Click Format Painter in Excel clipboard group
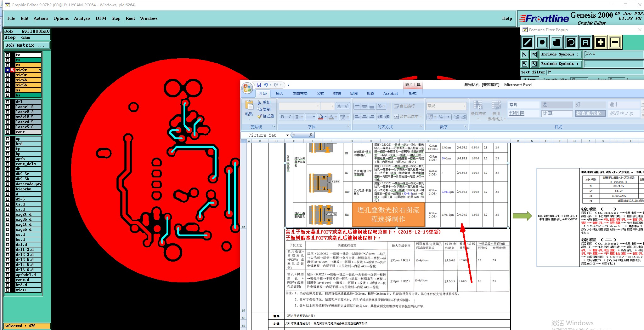644x330 pixels. (266, 116)
